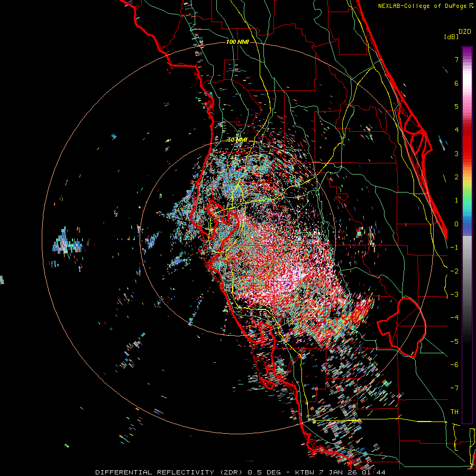Click the Lake Okeechobee red outline
This screenshot has height=476, width=476.
point(401,327)
